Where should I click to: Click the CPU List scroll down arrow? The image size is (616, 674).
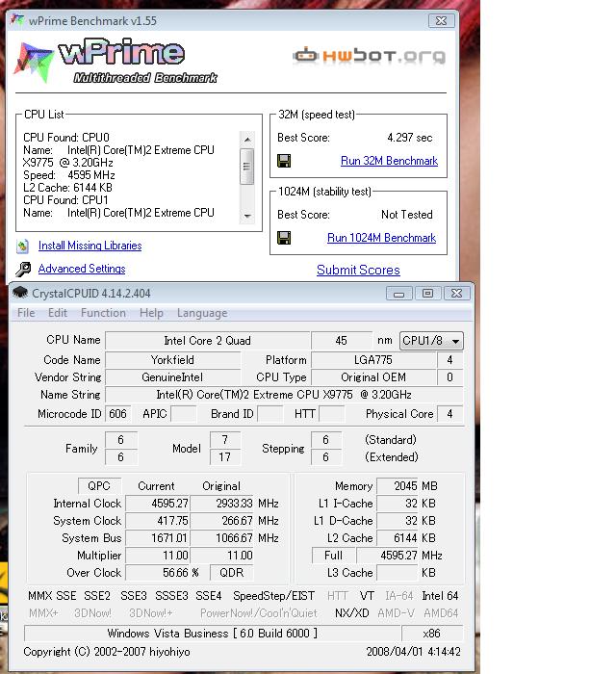(247, 216)
